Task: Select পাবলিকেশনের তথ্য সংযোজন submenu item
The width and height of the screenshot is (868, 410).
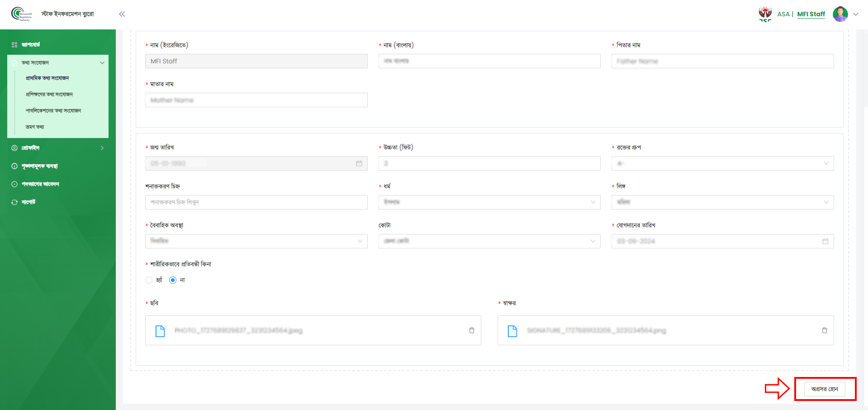Action: (x=53, y=111)
